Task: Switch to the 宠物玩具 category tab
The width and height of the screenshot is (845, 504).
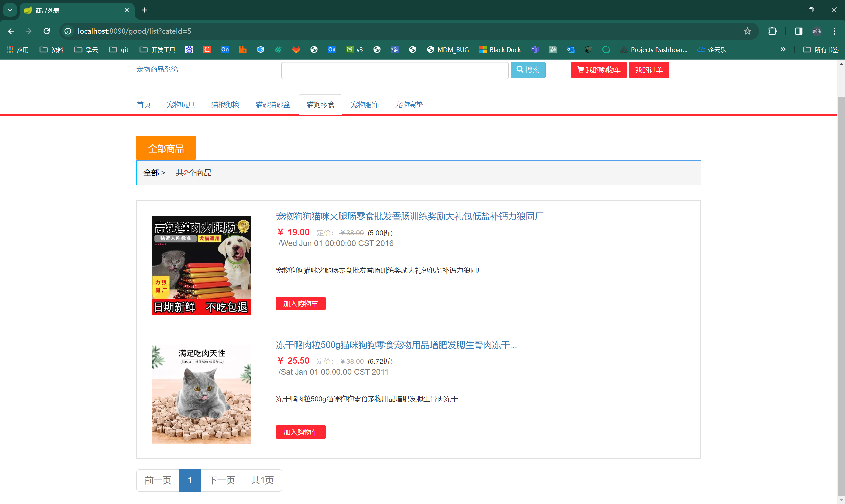Action: 181,105
